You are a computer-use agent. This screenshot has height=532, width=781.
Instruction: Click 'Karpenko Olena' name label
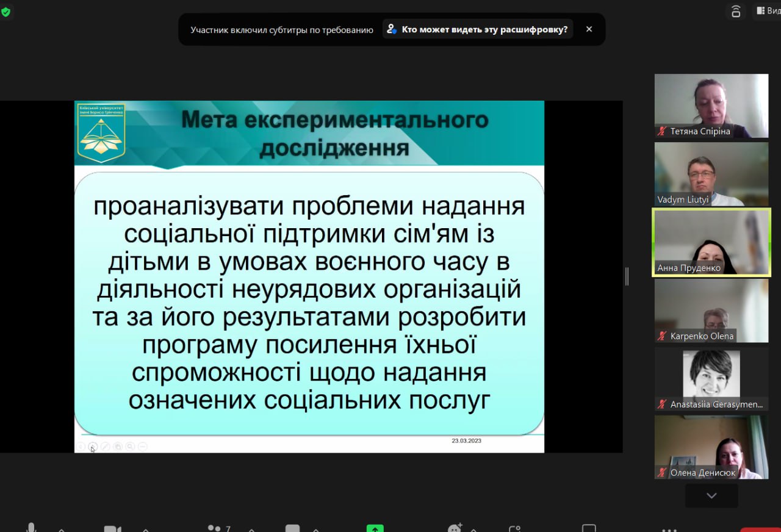(702, 336)
